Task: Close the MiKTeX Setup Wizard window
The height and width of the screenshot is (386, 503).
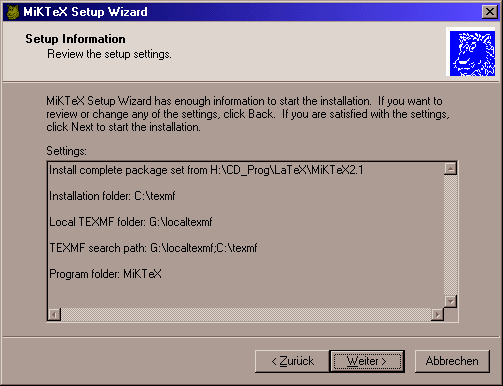Action: tap(489, 12)
